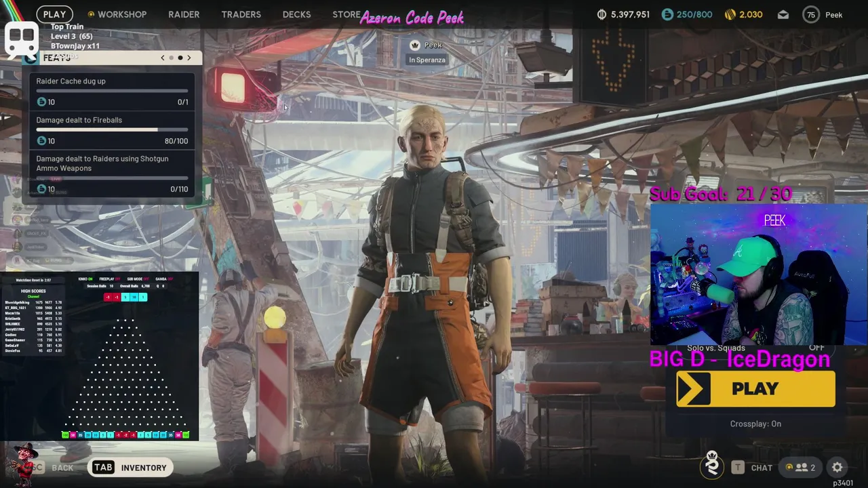
Task: Open the party members icon showing 2
Action: (800, 467)
